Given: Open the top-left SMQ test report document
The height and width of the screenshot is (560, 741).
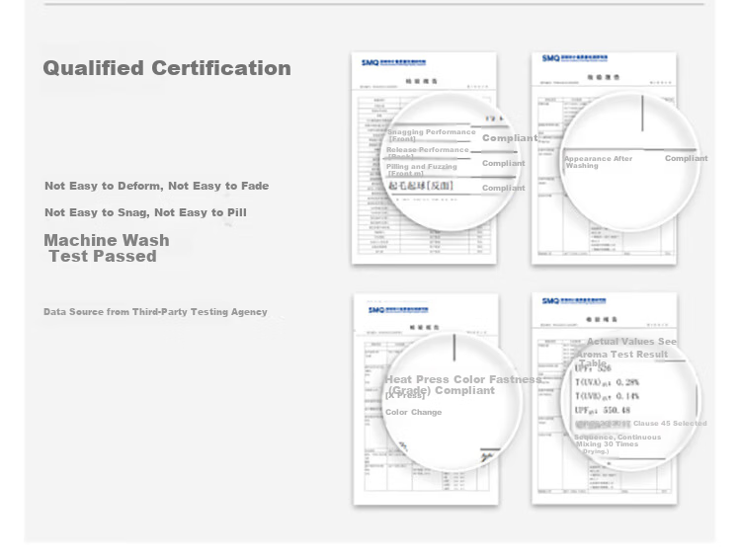Looking at the screenshot, I should coord(424,158).
